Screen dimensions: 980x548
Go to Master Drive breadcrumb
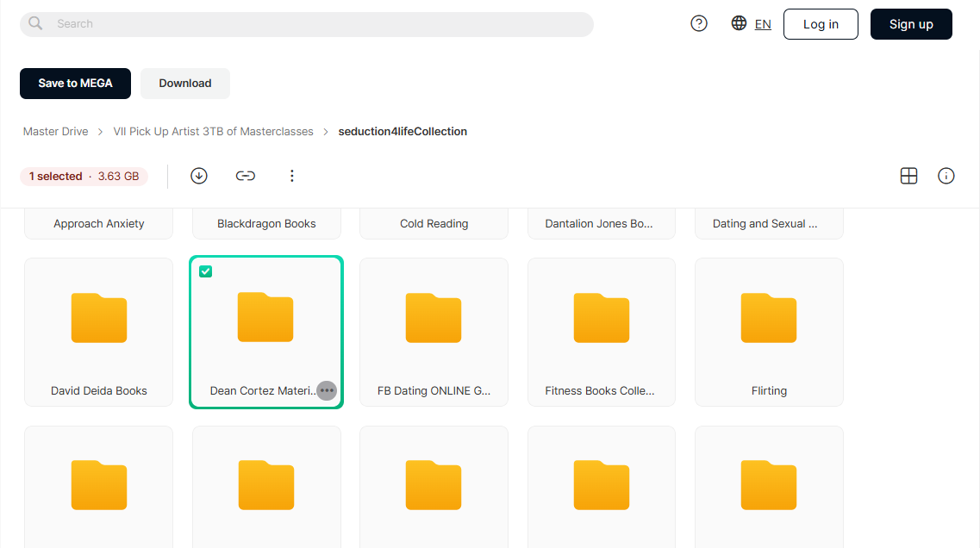56,131
